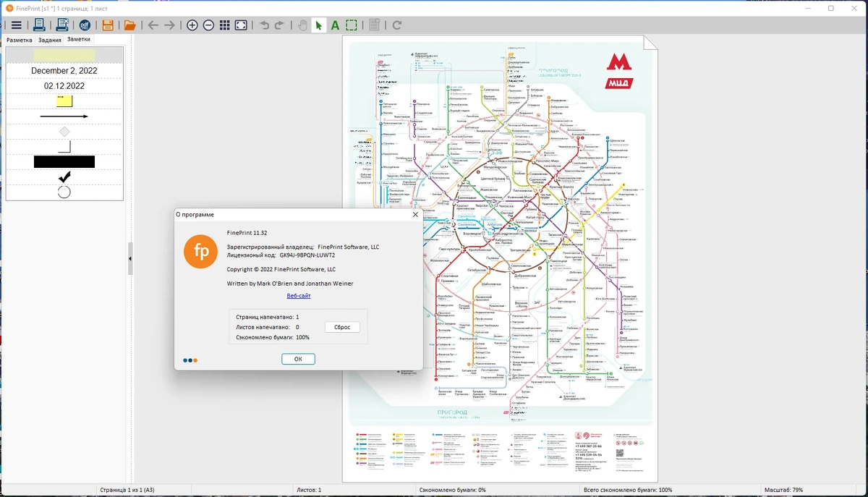
Task: Open the hamburger main menu icon
Action: tap(16, 25)
